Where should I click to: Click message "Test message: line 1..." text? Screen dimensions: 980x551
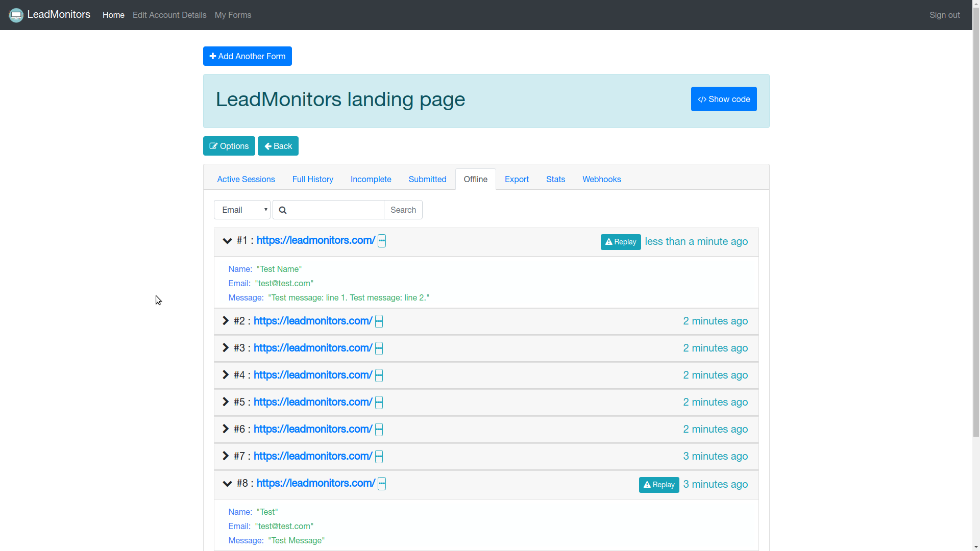(x=349, y=297)
